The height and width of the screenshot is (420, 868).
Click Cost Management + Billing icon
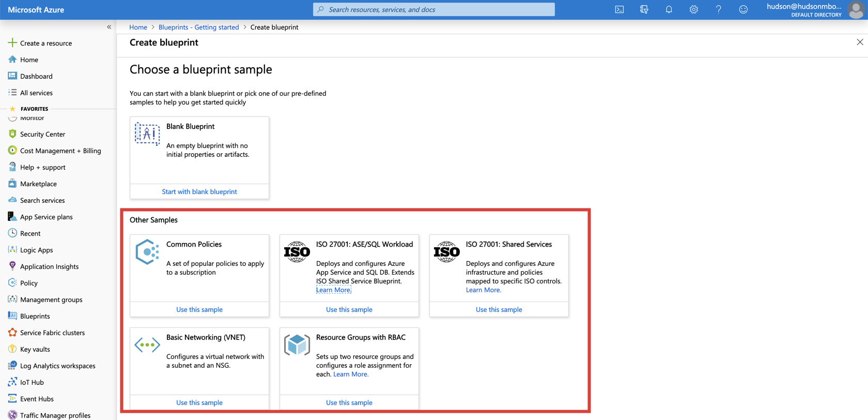12,151
